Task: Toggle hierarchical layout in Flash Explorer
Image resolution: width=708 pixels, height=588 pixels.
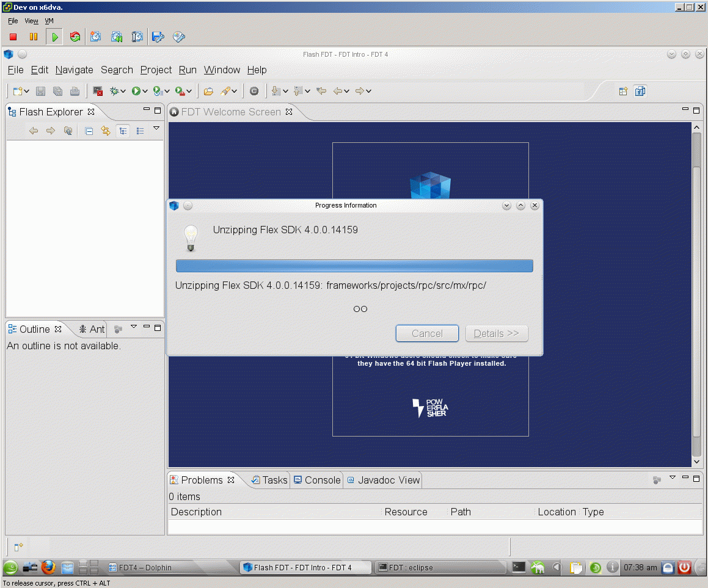Action: tap(123, 131)
